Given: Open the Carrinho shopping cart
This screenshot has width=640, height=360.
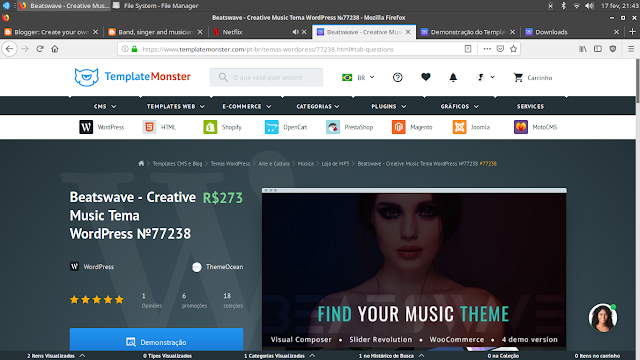Looking at the screenshot, I should (x=533, y=78).
